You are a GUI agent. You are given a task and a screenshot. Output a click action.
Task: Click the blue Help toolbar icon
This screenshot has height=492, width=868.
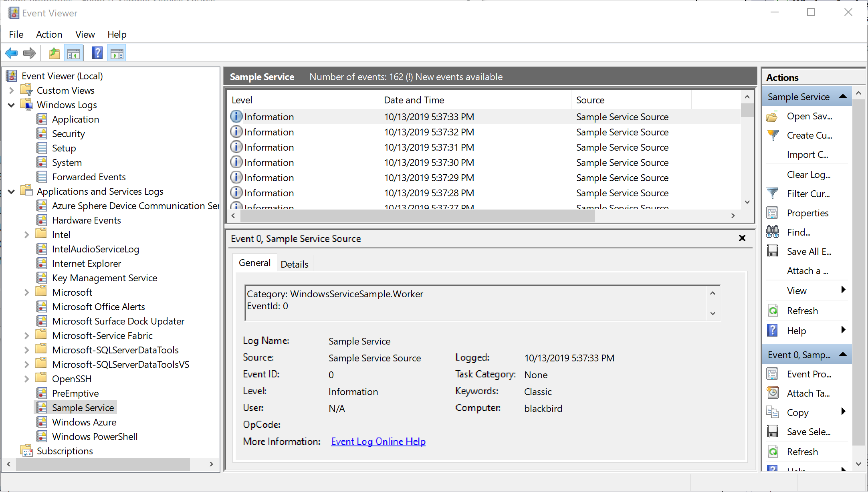[x=97, y=53]
